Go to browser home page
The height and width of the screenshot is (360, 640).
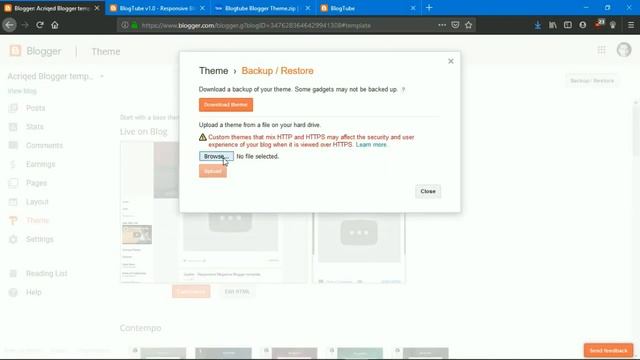(x=55, y=25)
